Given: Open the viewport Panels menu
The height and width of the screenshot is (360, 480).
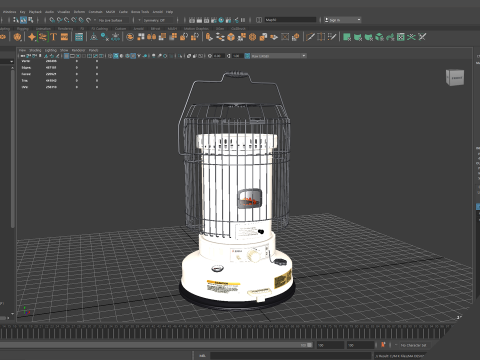Looking at the screenshot, I should tap(93, 50).
